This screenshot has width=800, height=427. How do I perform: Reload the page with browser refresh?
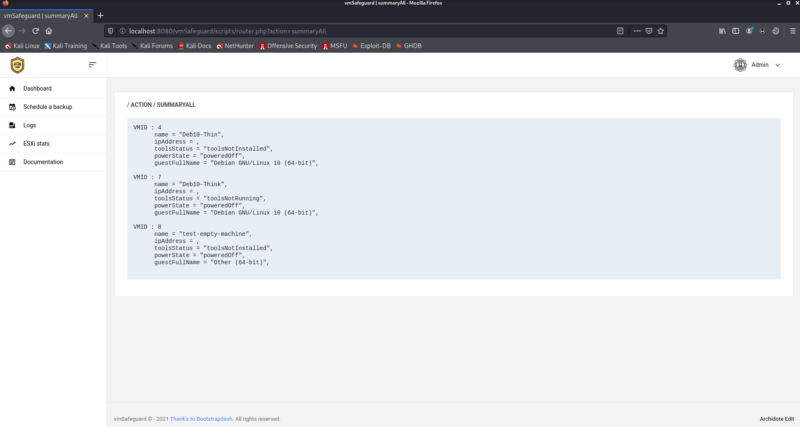[x=35, y=31]
